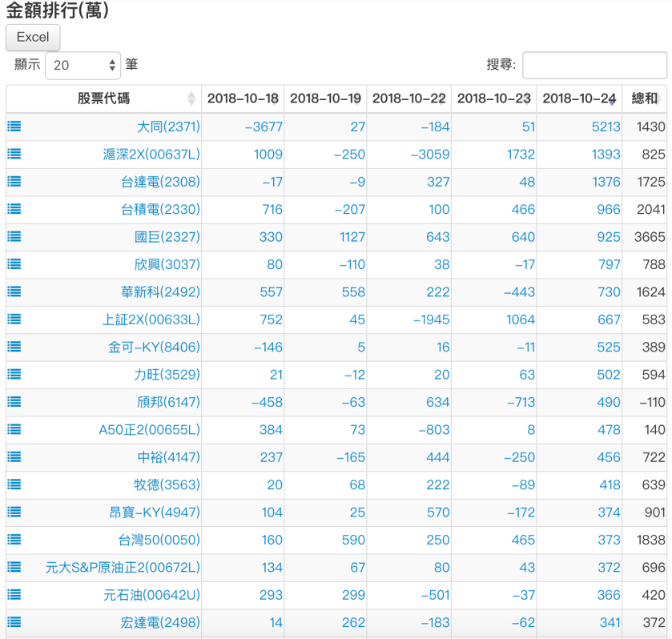
Task: Open the 台達電(2308) stock link
Action: 160,182
